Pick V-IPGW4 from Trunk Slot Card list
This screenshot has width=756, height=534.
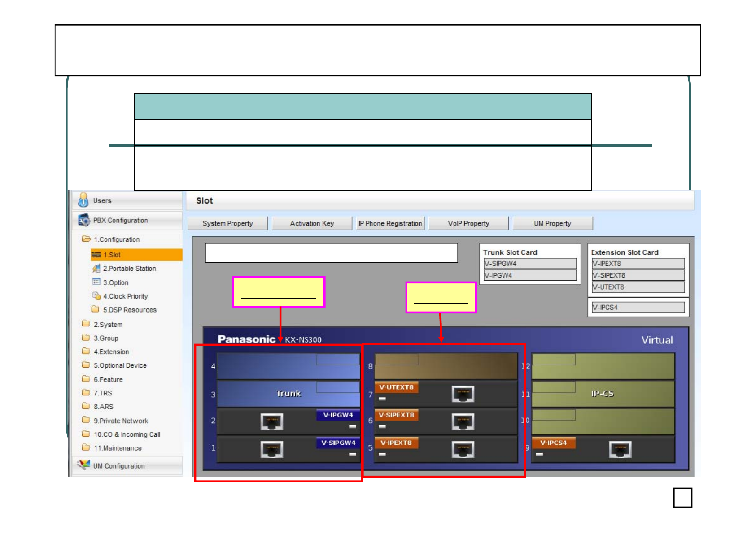tap(530, 275)
